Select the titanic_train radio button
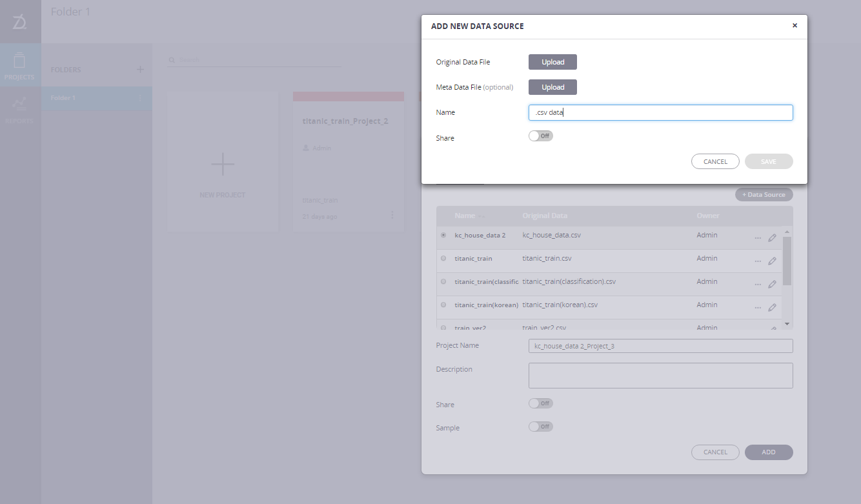The height and width of the screenshot is (504, 861). (x=443, y=258)
